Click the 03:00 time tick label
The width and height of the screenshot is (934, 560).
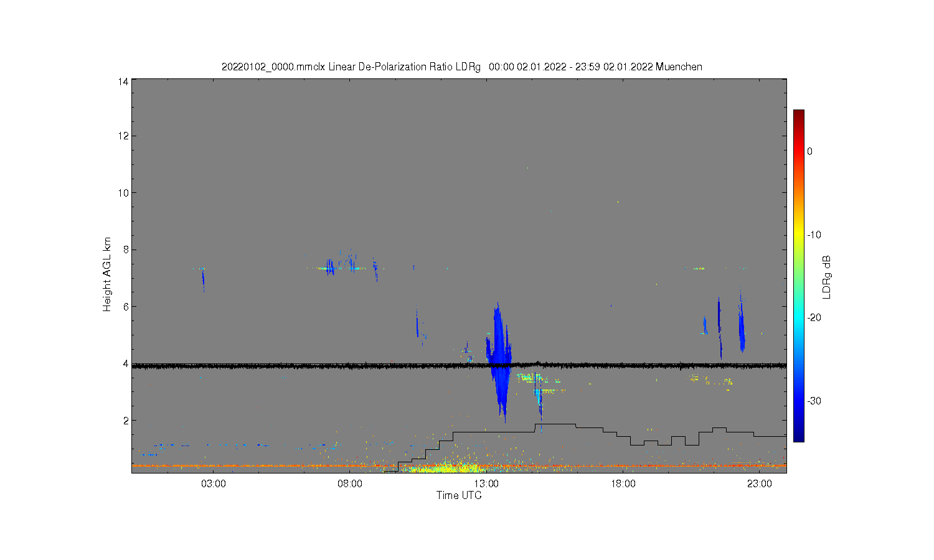[214, 484]
